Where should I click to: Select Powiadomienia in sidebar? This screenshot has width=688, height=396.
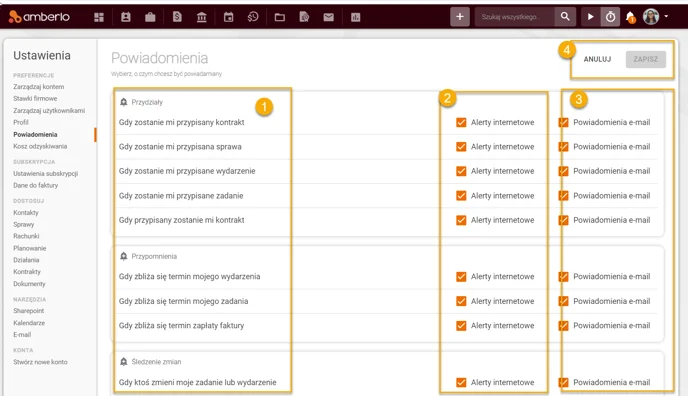coord(35,135)
